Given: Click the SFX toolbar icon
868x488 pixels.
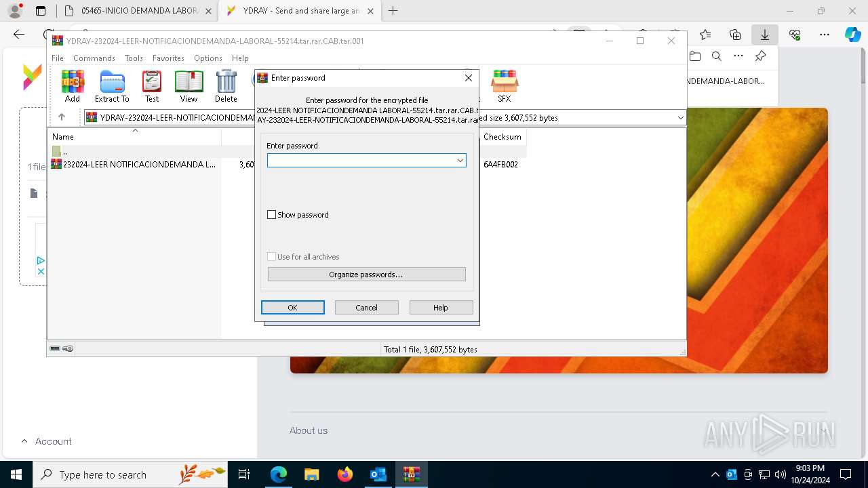Looking at the screenshot, I should [505, 86].
